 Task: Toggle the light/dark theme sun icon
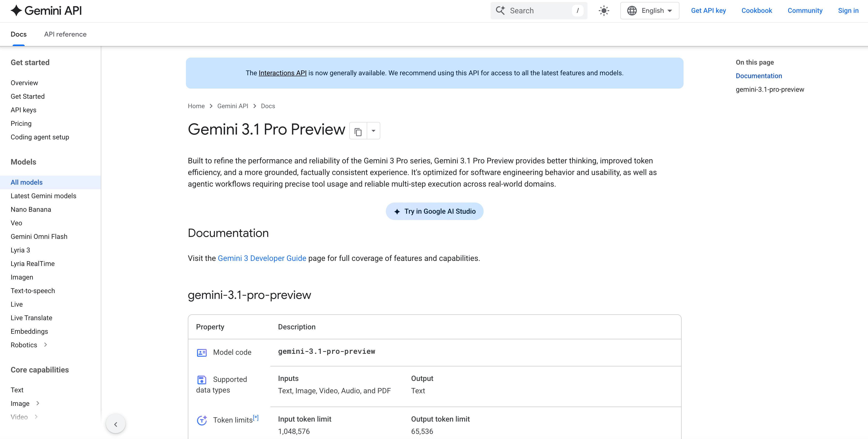[604, 11]
